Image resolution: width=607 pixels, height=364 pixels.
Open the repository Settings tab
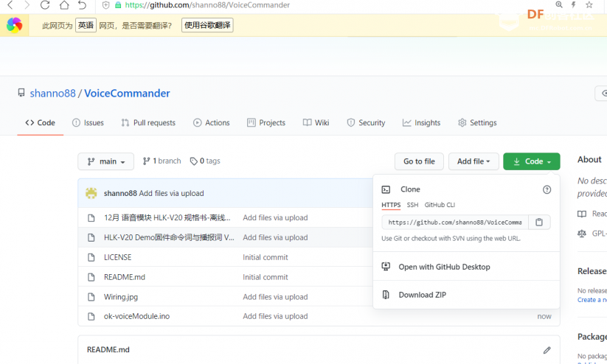(x=477, y=122)
